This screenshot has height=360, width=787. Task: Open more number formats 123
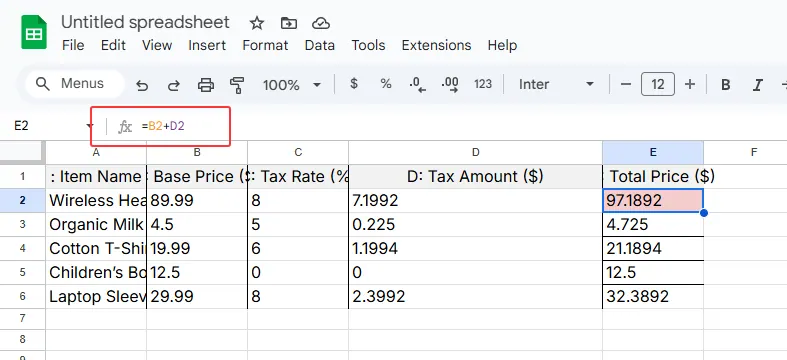coord(483,84)
